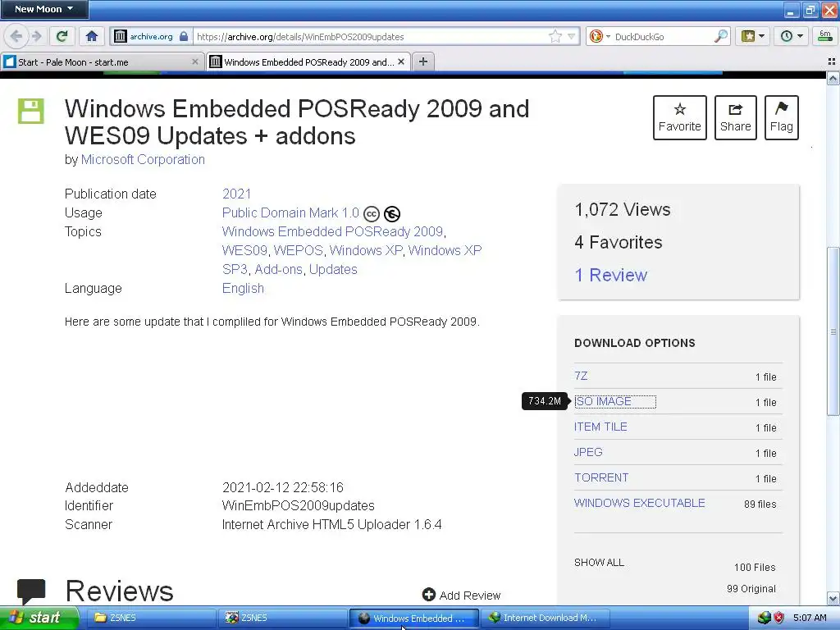The height and width of the screenshot is (630, 840).
Task: Expand the WINDOWS EXECUTABLE downloads
Action: pos(640,503)
